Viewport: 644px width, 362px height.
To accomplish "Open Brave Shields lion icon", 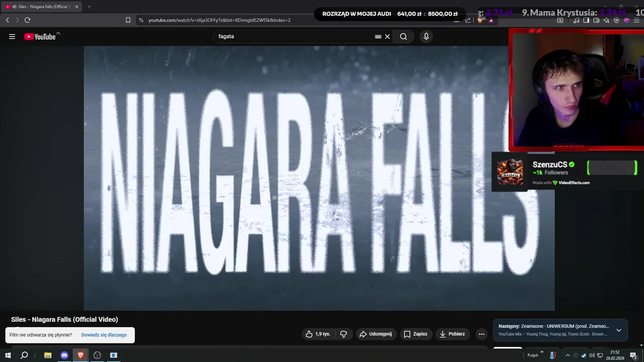I will click(480, 20).
